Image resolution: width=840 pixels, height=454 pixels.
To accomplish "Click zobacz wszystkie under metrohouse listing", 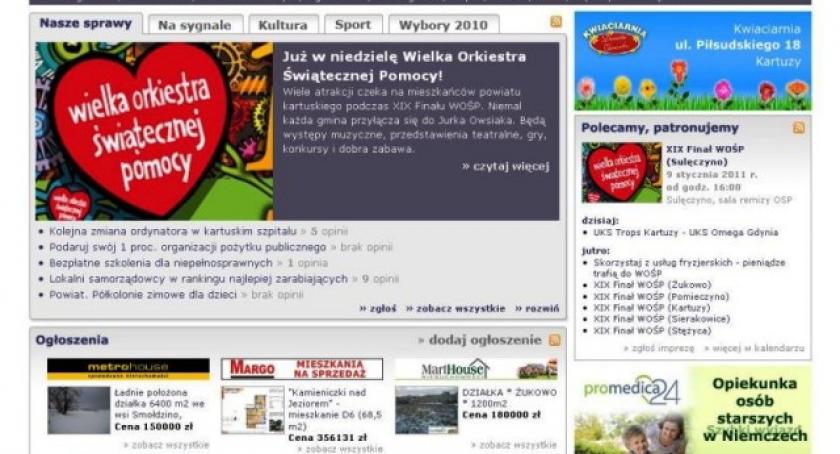I will 166,445.
